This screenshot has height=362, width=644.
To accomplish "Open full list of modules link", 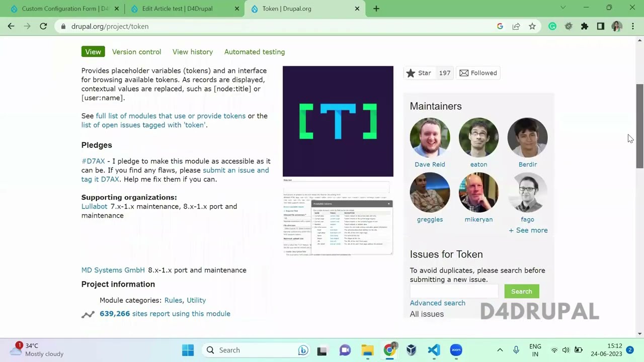I will pyautogui.click(x=171, y=116).
